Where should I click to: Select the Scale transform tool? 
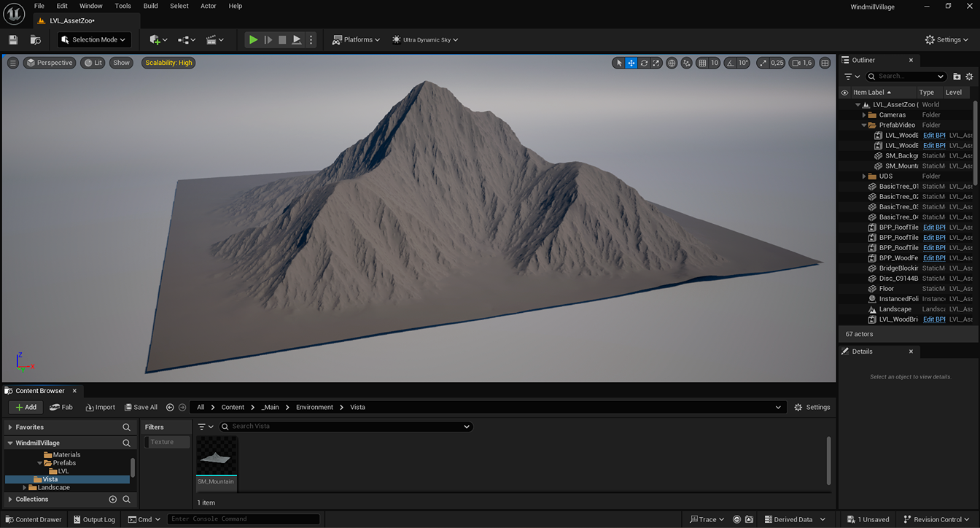(657, 63)
